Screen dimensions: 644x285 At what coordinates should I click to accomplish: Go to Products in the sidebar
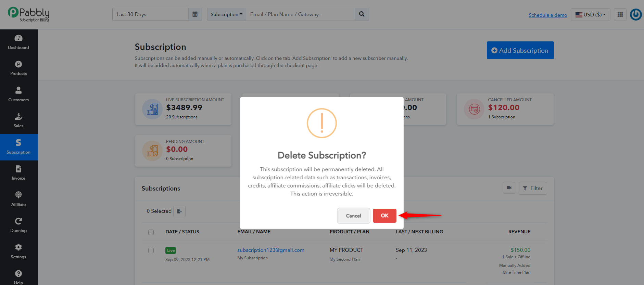[x=18, y=68]
